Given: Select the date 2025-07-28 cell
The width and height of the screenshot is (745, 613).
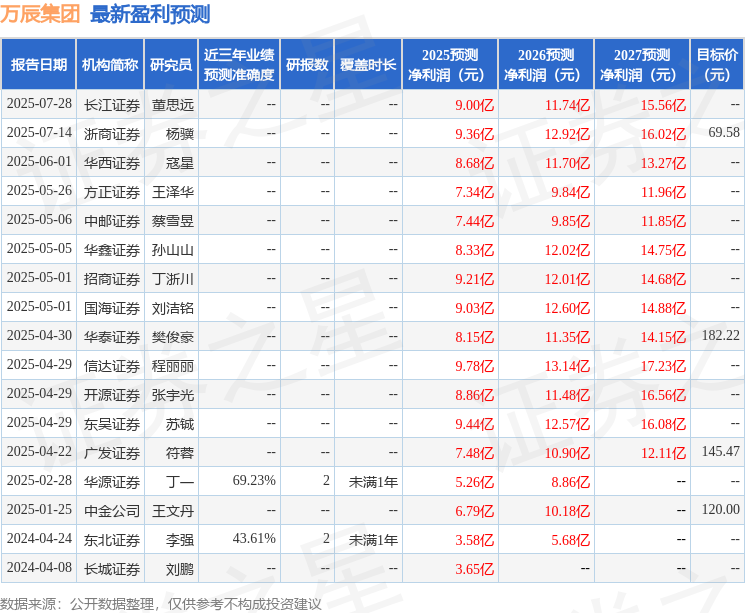Looking at the screenshot, I should [39, 104].
